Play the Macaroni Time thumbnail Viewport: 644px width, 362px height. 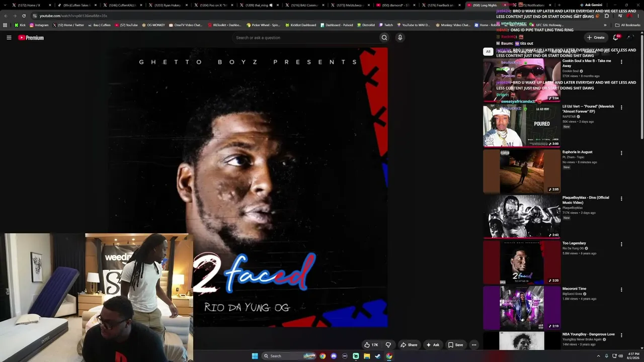coord(522,308)
